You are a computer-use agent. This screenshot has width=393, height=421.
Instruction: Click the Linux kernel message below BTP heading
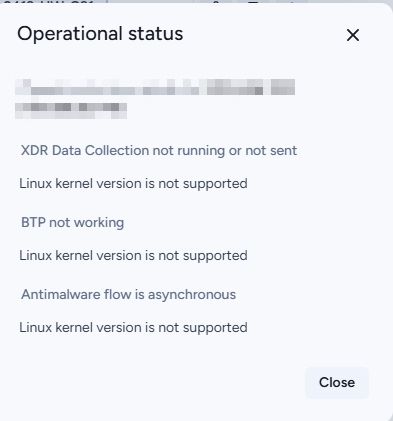(133, 256)
